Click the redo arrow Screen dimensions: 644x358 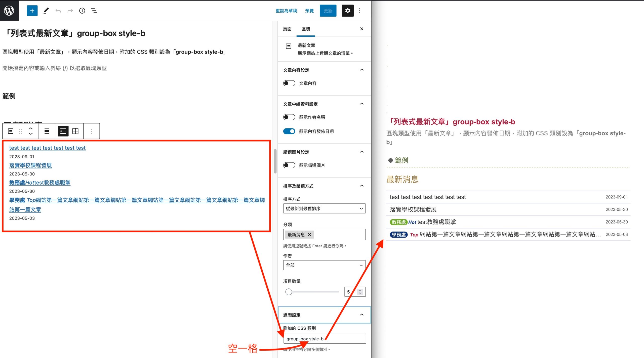click(70, 11)
